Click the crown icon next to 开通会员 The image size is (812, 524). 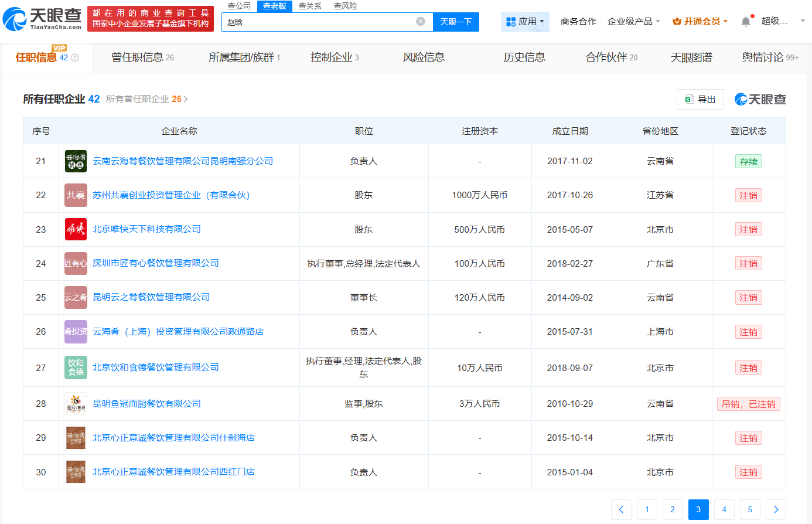[678, 20]
